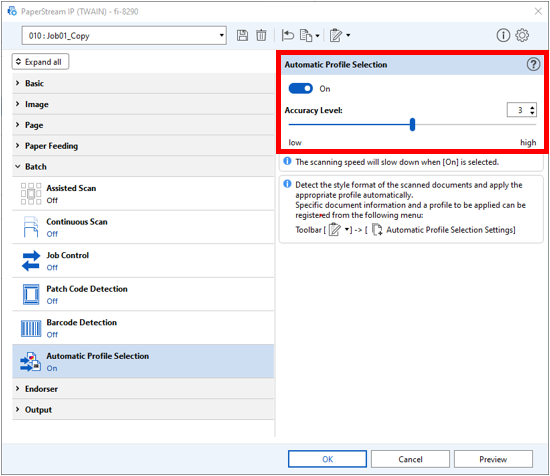Expand the Output section

pos(143,410)
